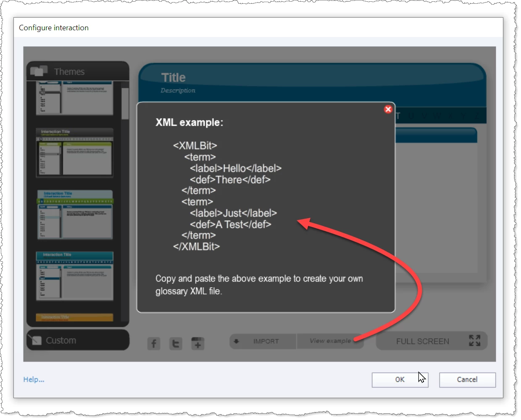Click the add/plus share icon
This screenshot has height=420, width=521.
pyautogui.click(x=197, y=343)
